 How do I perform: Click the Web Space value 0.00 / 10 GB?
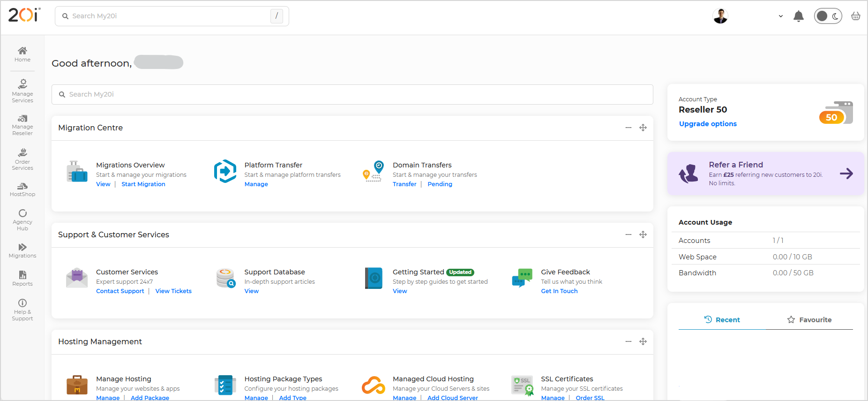[x=793, y=257]
